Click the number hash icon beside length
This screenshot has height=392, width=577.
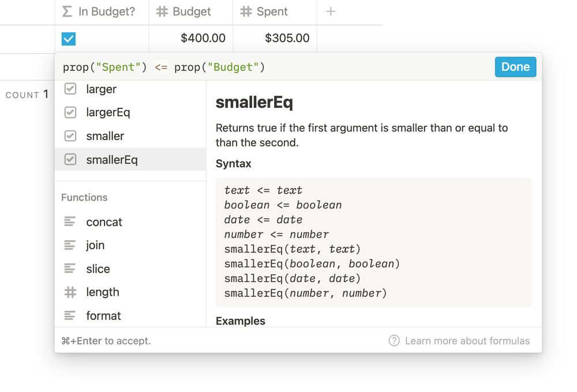[70, 292]
